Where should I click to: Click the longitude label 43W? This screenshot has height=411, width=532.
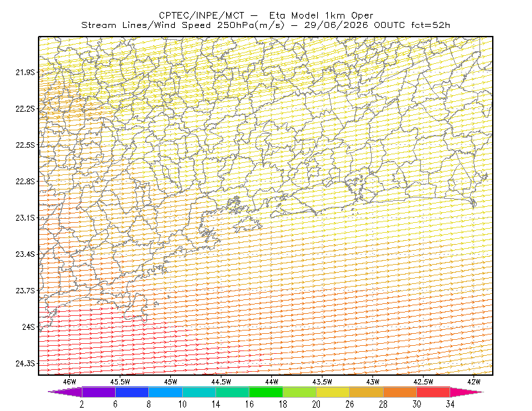(373, 382)
